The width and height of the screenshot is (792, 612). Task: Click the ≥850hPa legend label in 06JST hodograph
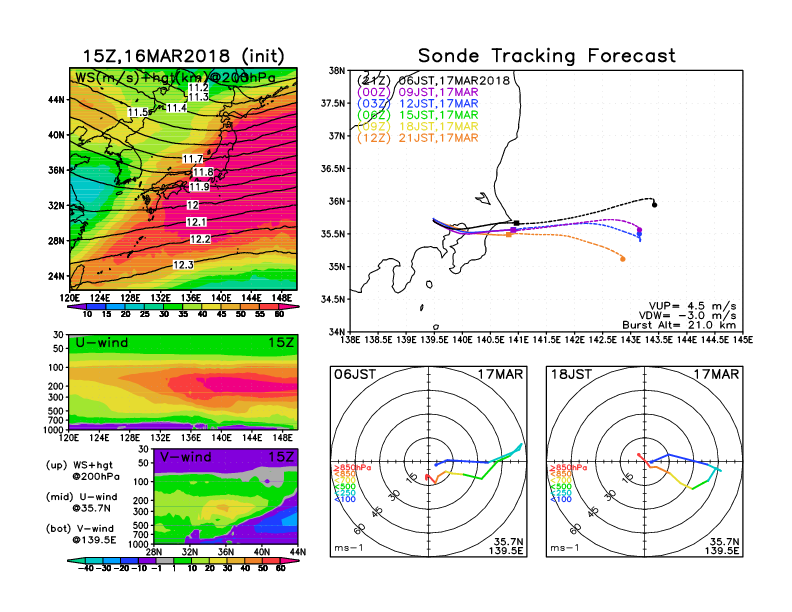pyautogui.click(x=346, y=468)
